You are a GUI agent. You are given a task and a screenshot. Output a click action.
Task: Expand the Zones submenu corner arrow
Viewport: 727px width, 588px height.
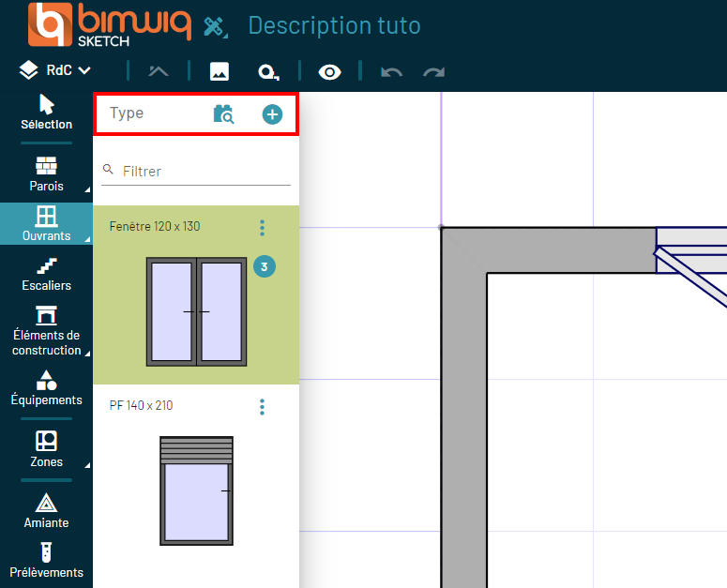point(87,465)
